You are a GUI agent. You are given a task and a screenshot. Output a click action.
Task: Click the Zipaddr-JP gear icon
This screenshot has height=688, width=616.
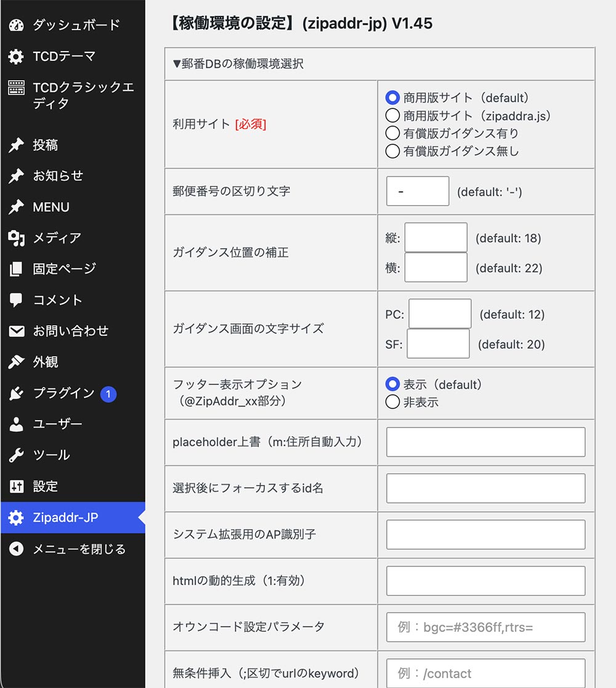pyautogui.click(x=16, y=518)
